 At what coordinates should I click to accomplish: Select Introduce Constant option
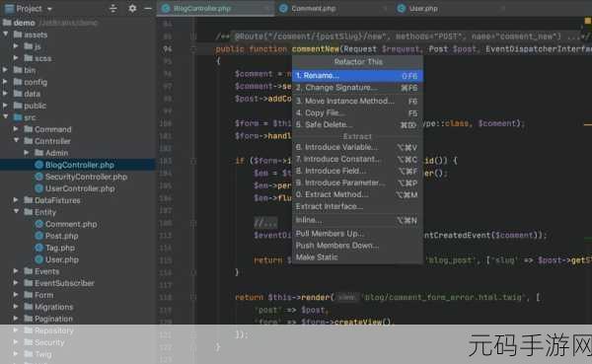pyautogui.click(x=357, y=159)
